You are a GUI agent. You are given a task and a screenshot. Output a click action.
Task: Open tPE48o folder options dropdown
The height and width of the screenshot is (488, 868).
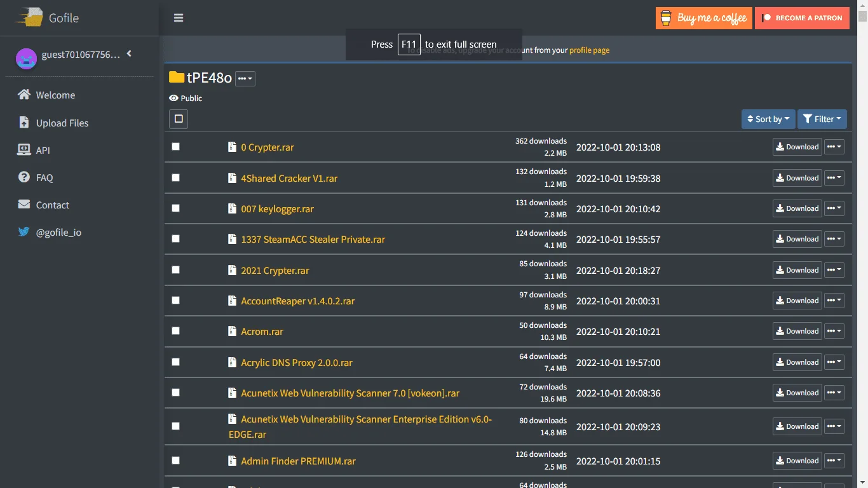click(245, 79)
